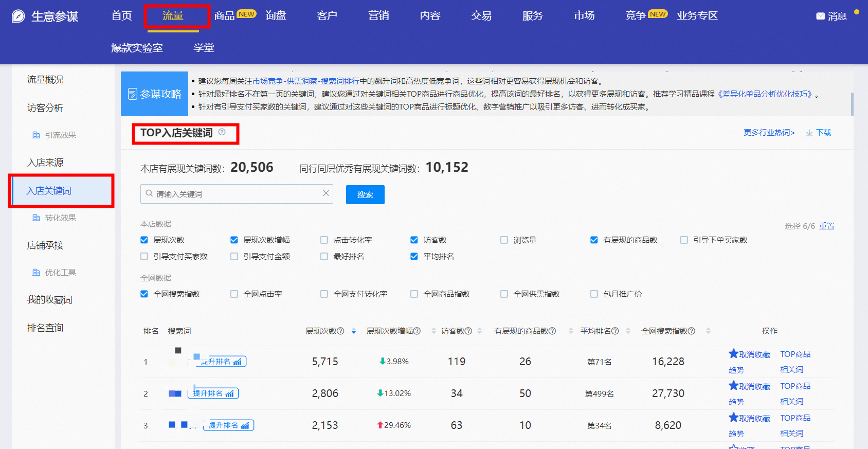Click help icon beside 展现次数 column
This screenshot has height=449, width=868.
point(340,331)
